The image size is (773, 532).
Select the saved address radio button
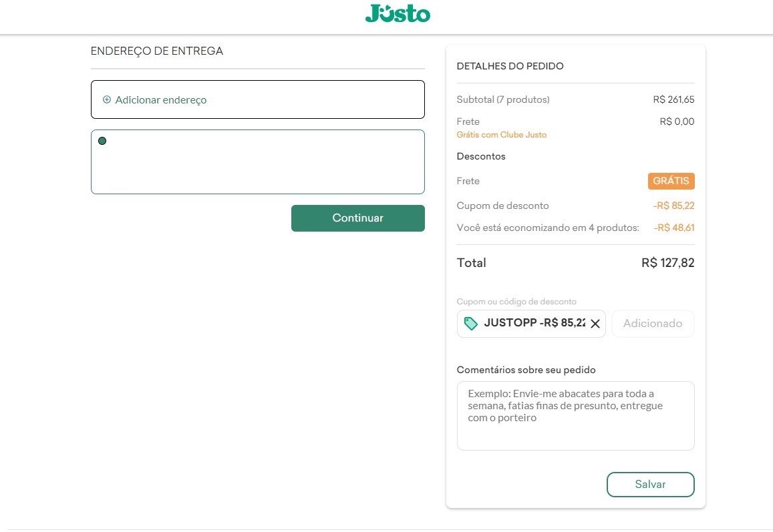(x=102, y=141)
